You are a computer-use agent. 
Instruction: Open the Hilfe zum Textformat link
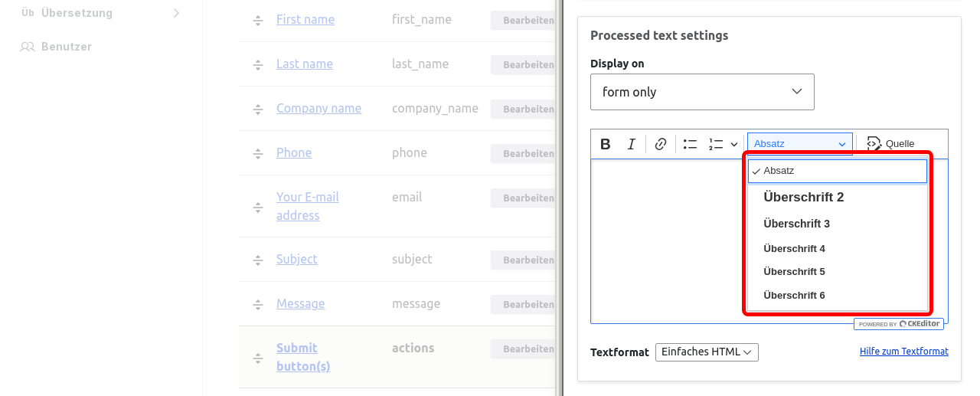coord(904,352)
